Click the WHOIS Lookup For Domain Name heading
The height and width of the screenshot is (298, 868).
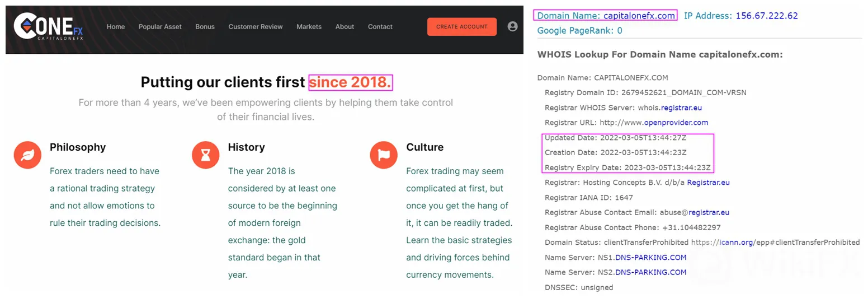point(660,54)
